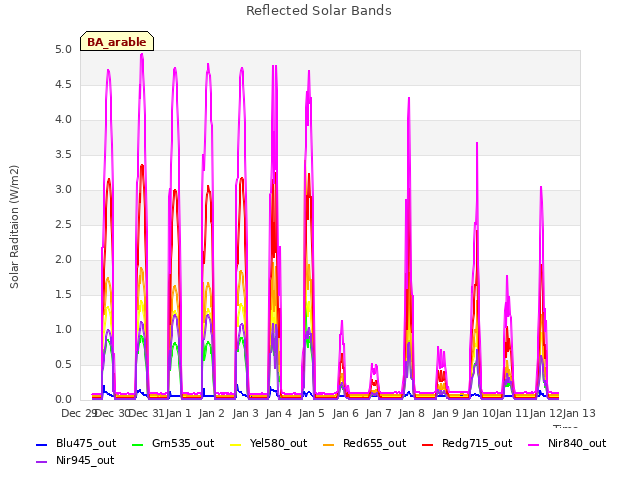640x480 pixels.
Task: Click the Reflected Solar Bands chart title
Action: tap(319, 11)
